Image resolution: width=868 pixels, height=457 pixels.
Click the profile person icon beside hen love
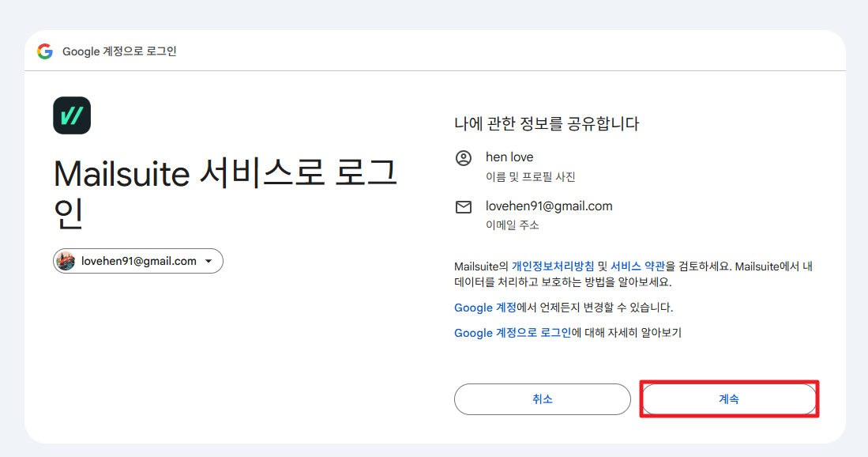click(464, 158)
